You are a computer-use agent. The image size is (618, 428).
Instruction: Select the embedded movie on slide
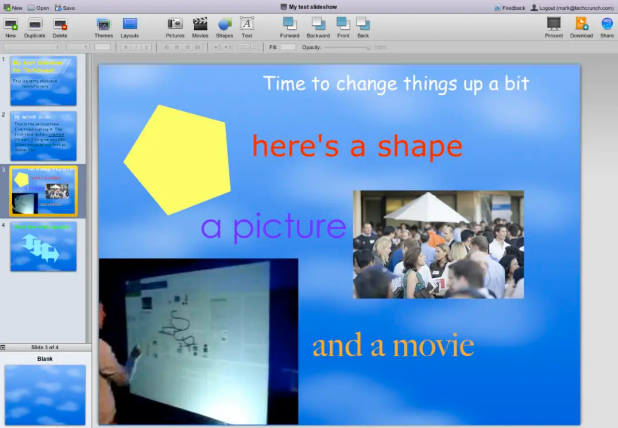pos(198,341)
